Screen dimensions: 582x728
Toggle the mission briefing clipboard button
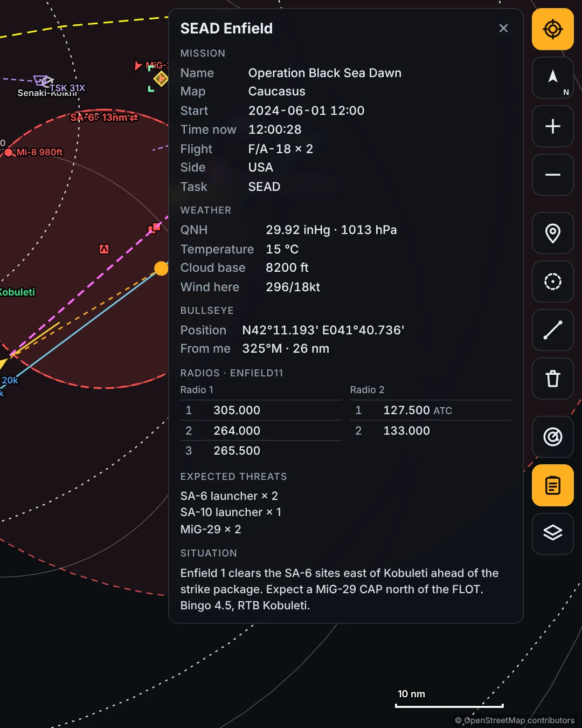pyautogui.click(x=553, y=485)
